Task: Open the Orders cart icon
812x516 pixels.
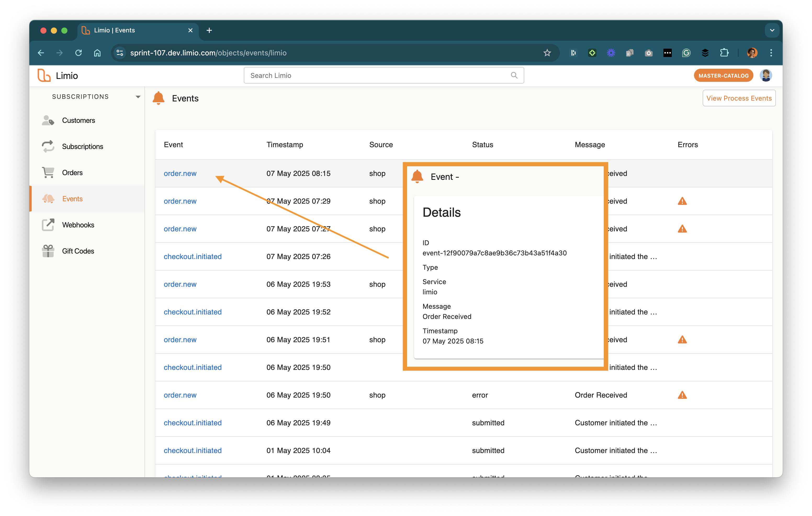Action: point(48,173)
